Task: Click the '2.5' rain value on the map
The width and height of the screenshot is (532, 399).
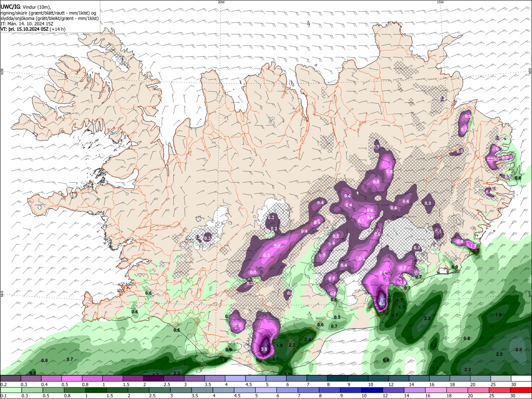Action: [499, 354]
